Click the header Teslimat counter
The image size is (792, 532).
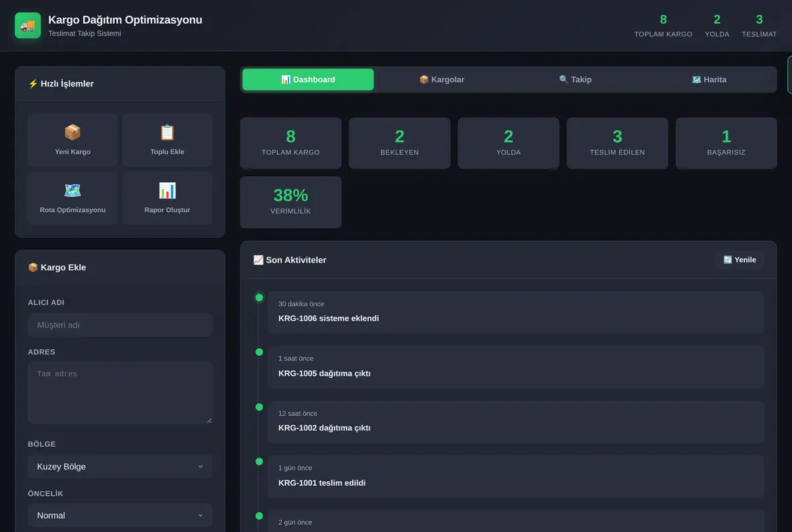759,26
